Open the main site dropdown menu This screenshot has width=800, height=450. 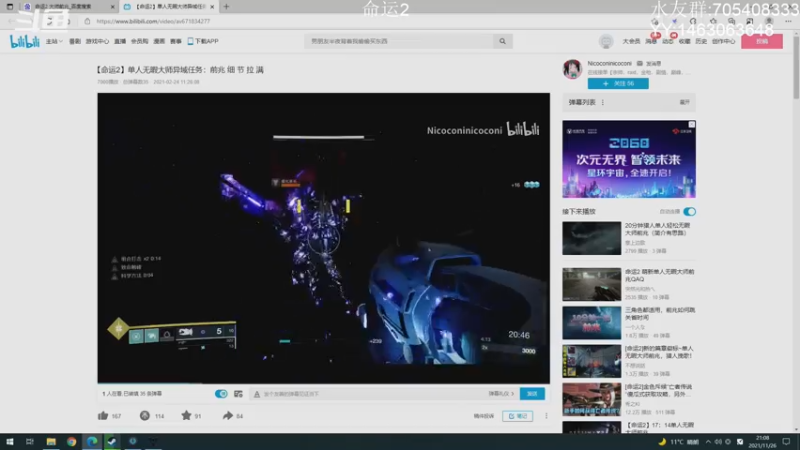pos(54,41)
